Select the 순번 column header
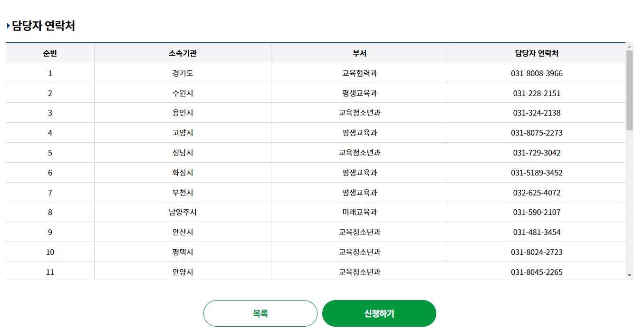 point(49,53)
